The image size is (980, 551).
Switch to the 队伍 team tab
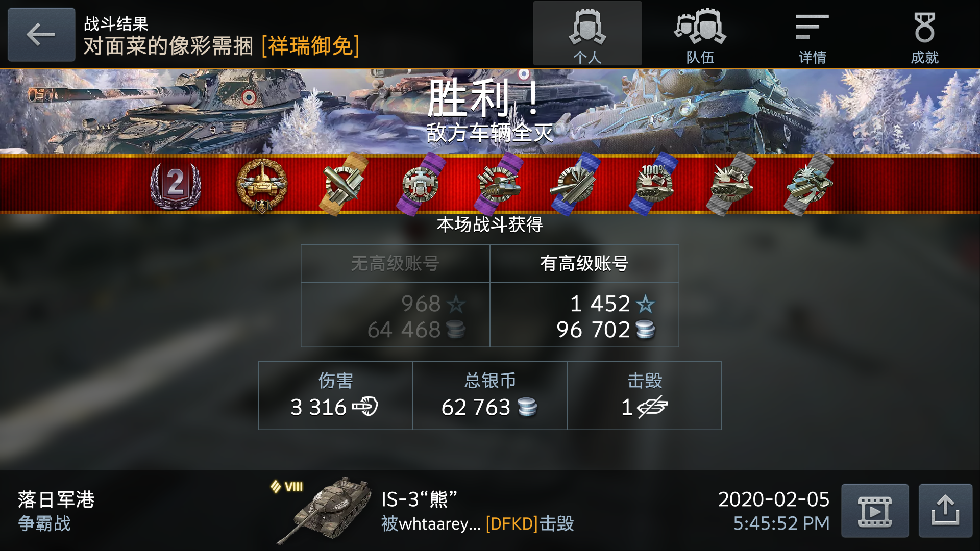click(x=700, y=34)
